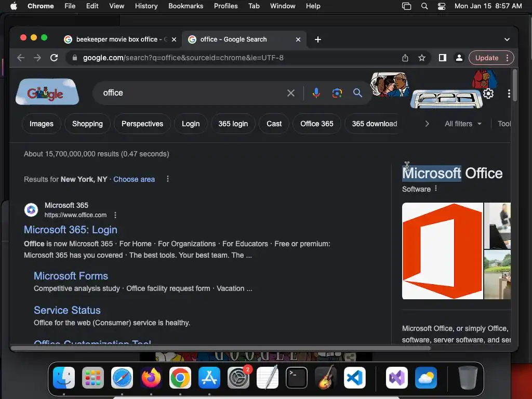This screenshot has height=399, width=532.
Task: Open the History menu
Action: click(x=146, y=6)
